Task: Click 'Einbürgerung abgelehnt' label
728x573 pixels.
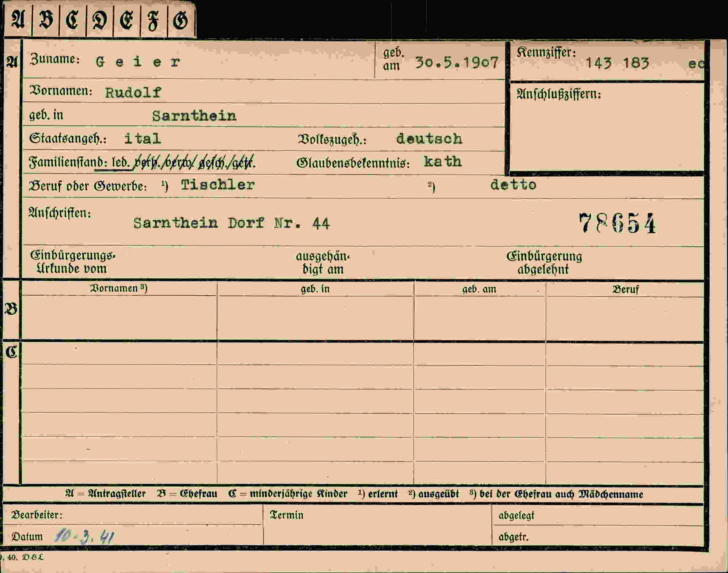Action: tap(544, 263)
